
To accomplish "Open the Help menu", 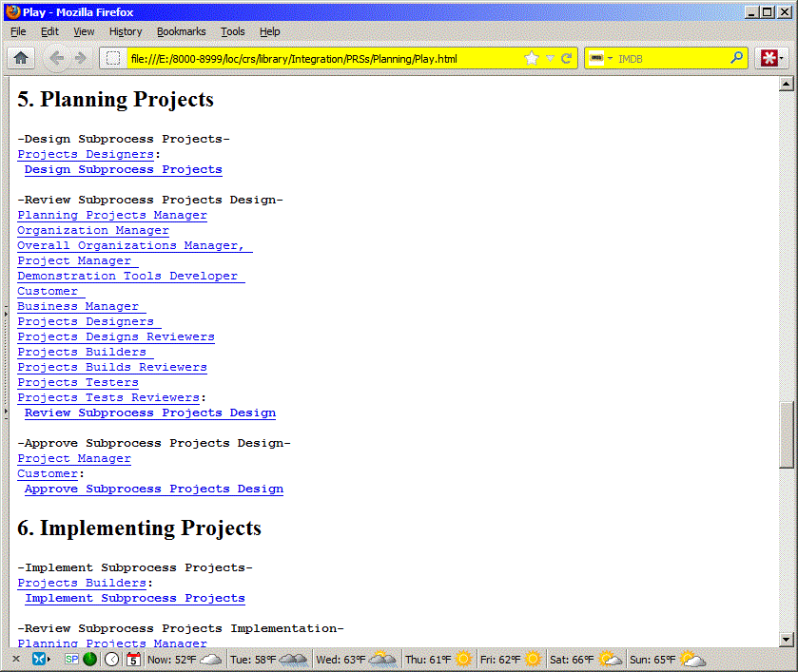I will (x=270, y=31).
